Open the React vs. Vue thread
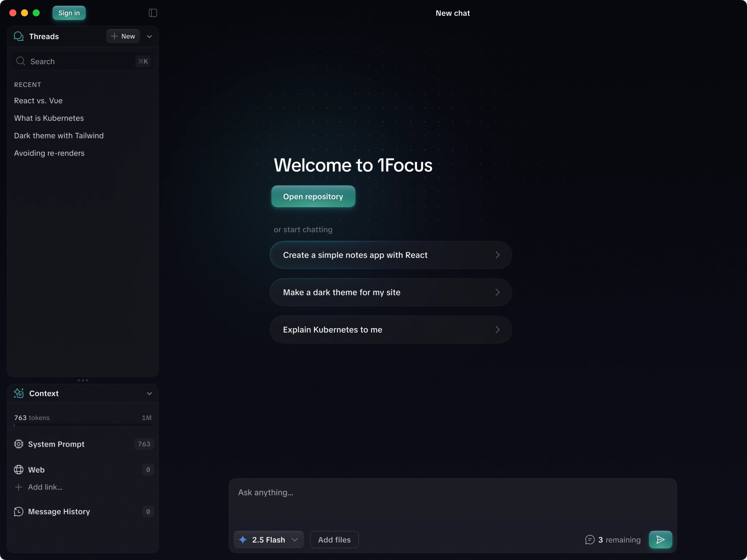747x560 pixels. pyautogui.click(x=38, y=101)
